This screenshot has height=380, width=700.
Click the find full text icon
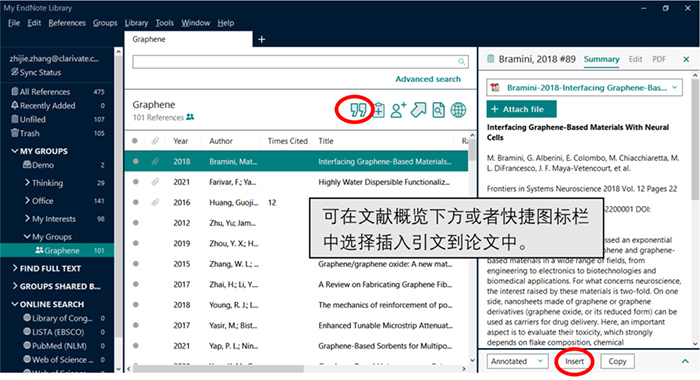coord(438,110)
